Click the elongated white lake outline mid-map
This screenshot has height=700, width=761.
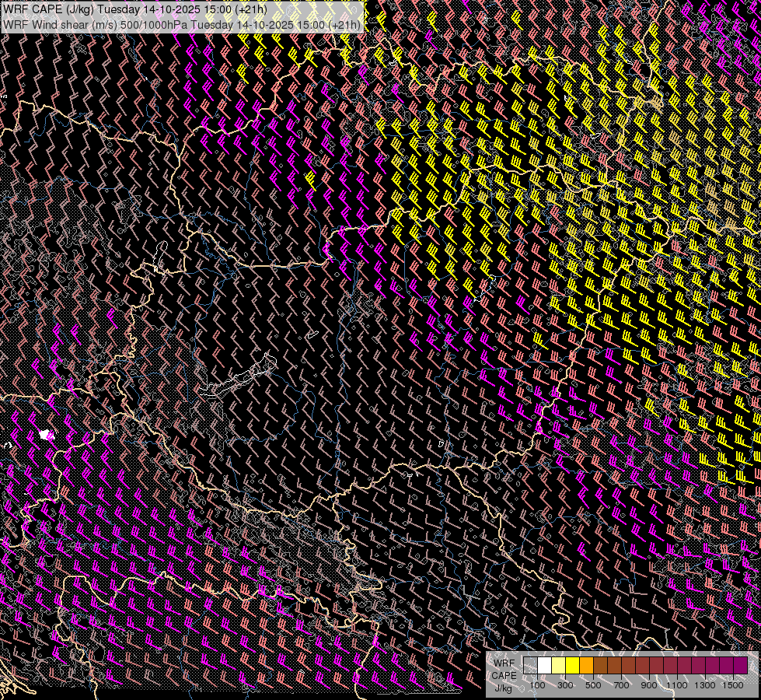tap(237, 380)
